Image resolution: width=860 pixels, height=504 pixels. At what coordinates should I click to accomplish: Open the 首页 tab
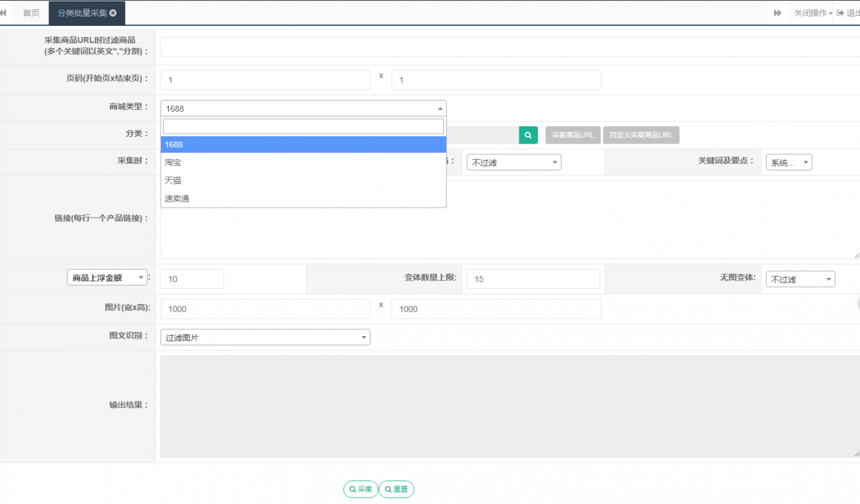coord(31,13)
